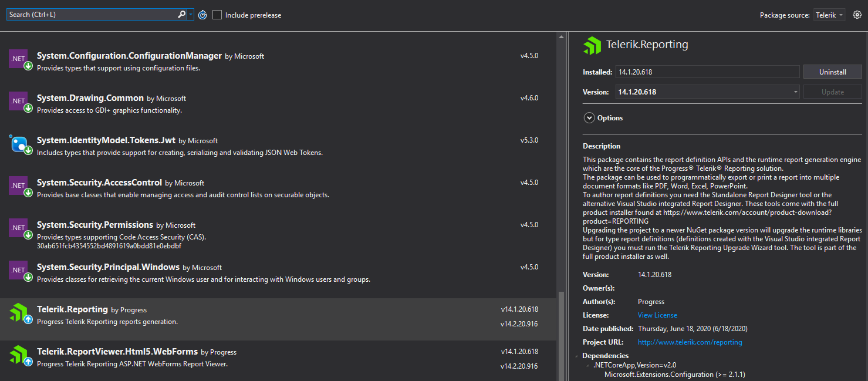Click 'Progress Telerik Reporting reports generation.' description
Viewport: 868px width, 381px height.
coord(107,322)
